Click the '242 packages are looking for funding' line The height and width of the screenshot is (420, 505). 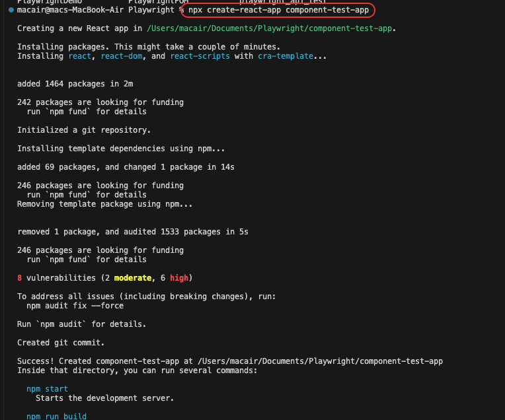click(x=100, y=102)
